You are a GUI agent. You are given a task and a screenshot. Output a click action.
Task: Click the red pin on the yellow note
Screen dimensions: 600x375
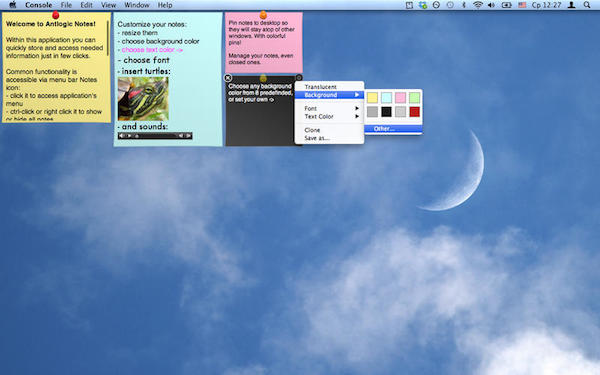(55, 15)
